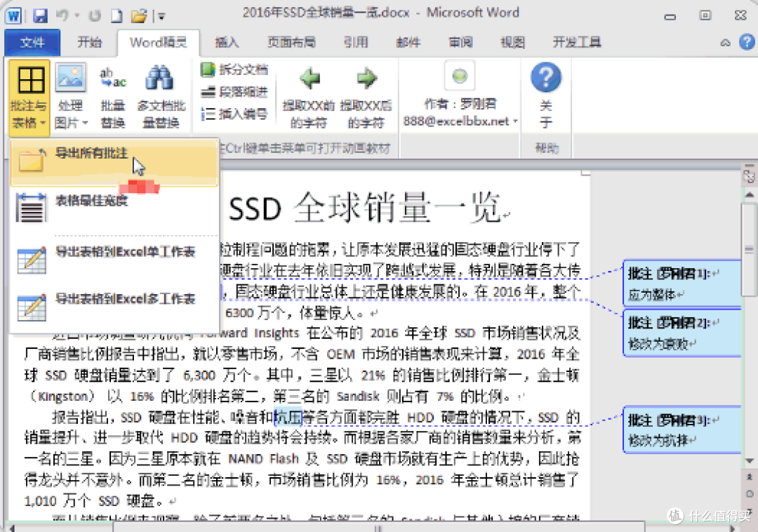The image size is (758, 532).
Task: Select comment 批注 [罗刚君3] 修改为抗摔
Action: (682, 429)
